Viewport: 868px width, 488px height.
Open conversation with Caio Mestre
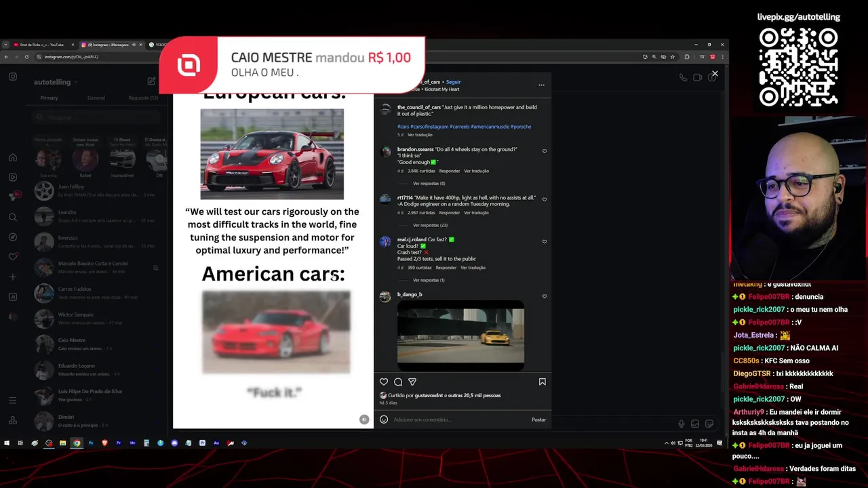click(98, 344)
